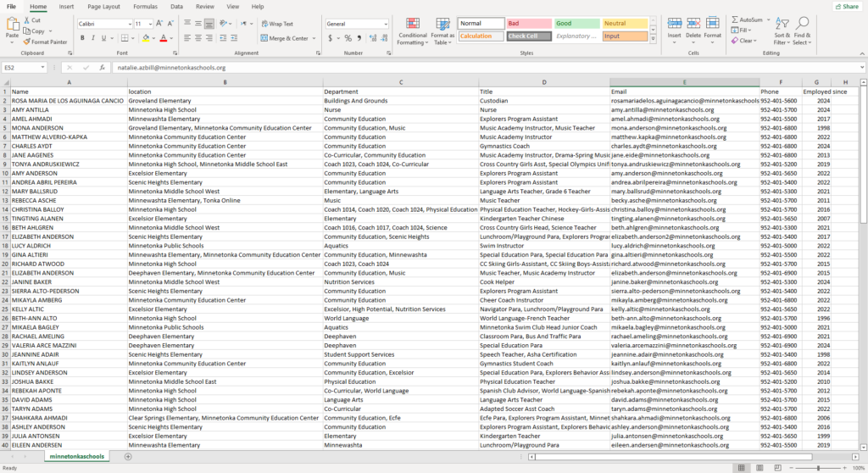Apply Accounting dollar number format
The height and width of the screenshot is (473, 868).
tap(331, 38)
